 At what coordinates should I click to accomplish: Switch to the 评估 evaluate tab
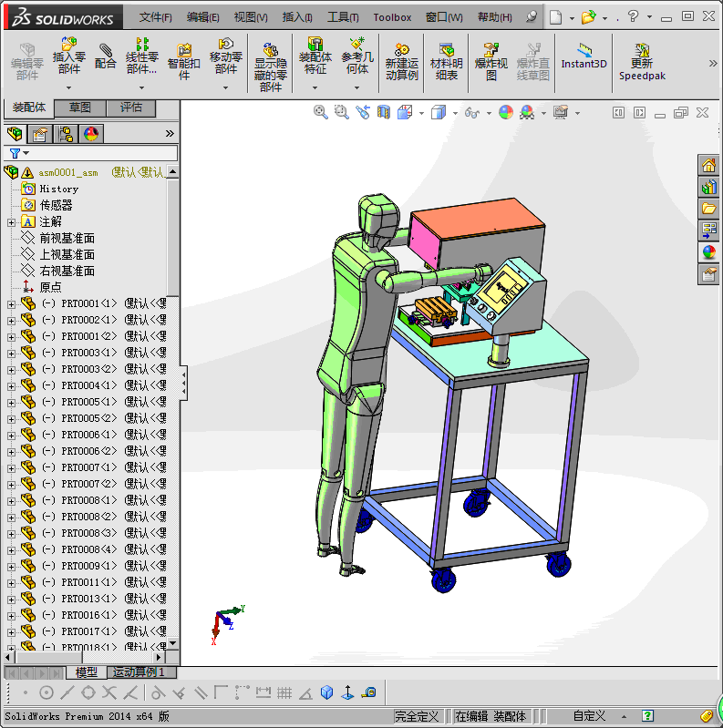(131, 108)
